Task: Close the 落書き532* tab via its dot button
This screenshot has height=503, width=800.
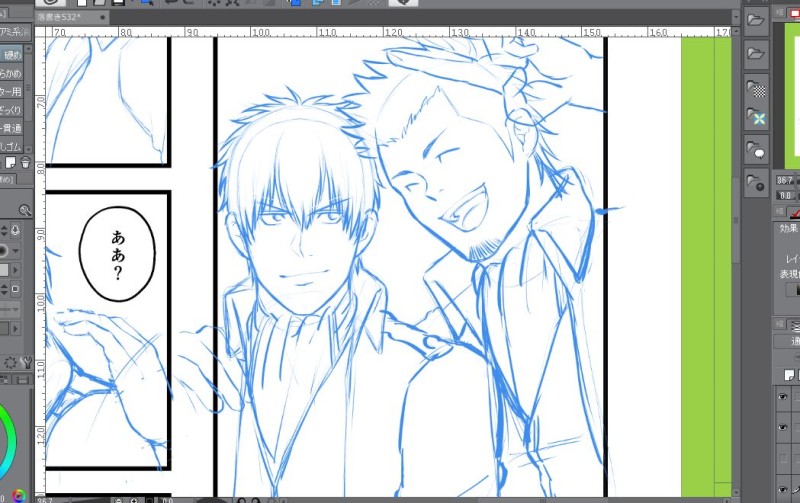Action: [103, 17]
